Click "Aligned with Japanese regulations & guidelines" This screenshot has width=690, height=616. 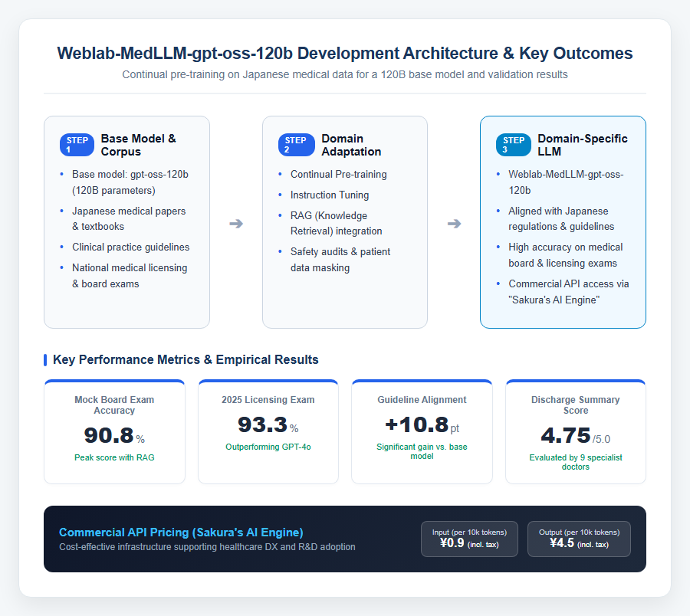(x=561, y=218)
